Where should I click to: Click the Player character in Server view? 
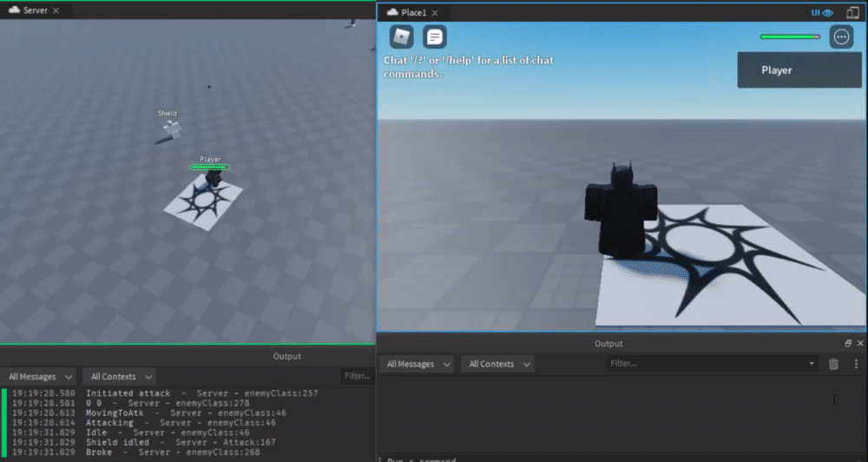tap(214, 178)
